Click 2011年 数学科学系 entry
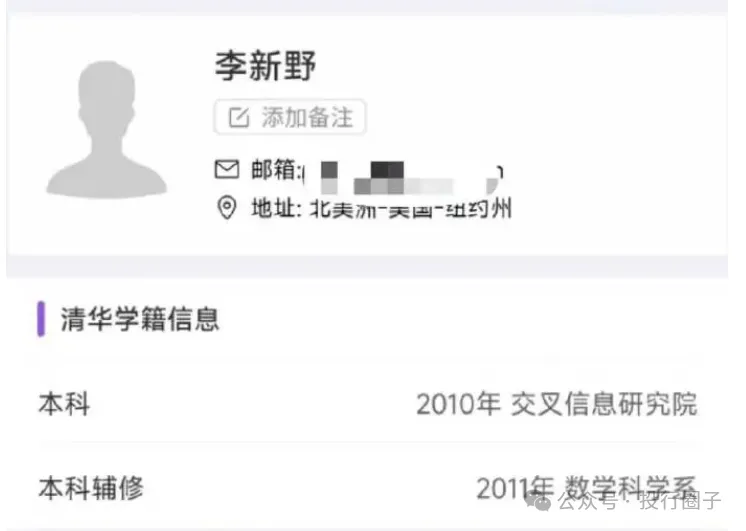Image resolution: width=746 pixels, height=531 pixels. coord(586,488)
